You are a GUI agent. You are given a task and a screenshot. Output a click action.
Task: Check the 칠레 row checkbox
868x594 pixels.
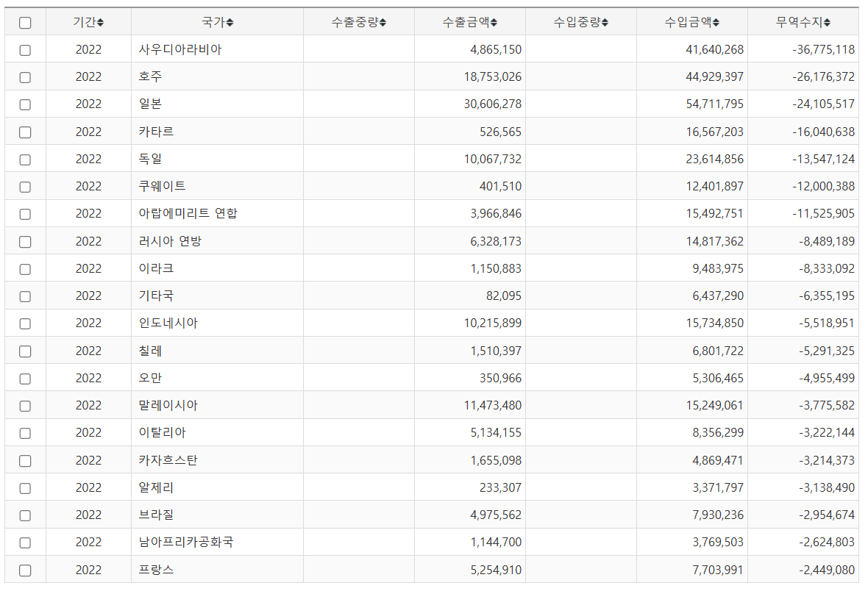(x=25, y=351)
